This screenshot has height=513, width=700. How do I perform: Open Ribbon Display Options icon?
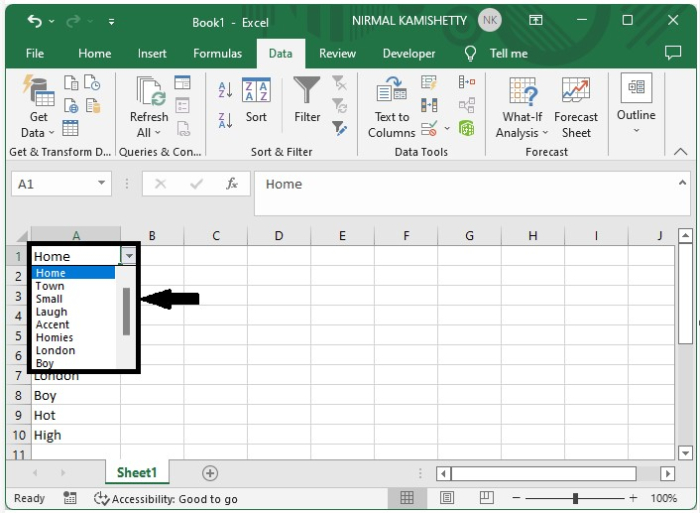[535, 20]
